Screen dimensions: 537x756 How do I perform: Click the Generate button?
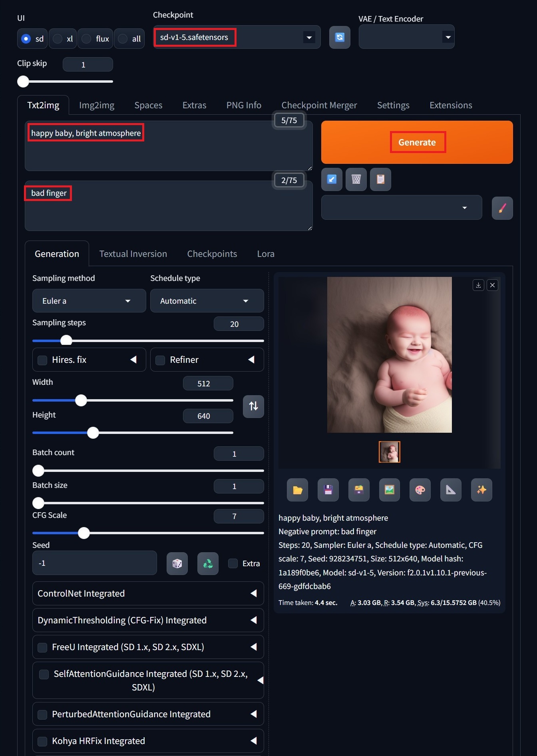pyautogui.click(x=417, y=142)
